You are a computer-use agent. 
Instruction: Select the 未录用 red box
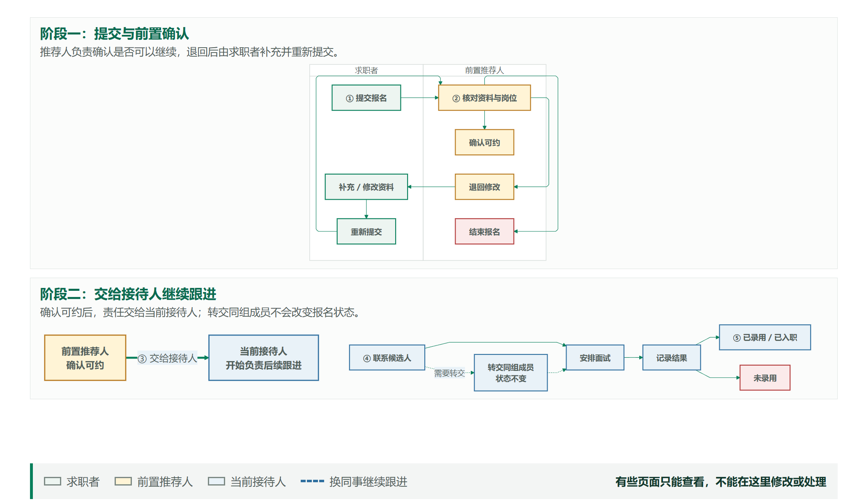(765, 378)
